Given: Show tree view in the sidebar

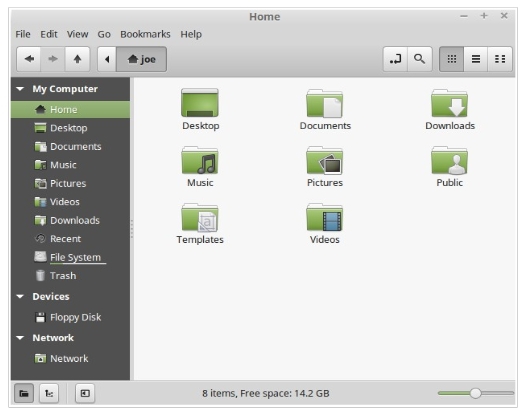Looking at the screenshot, I should pyautogui.click(x=49, y=393).
